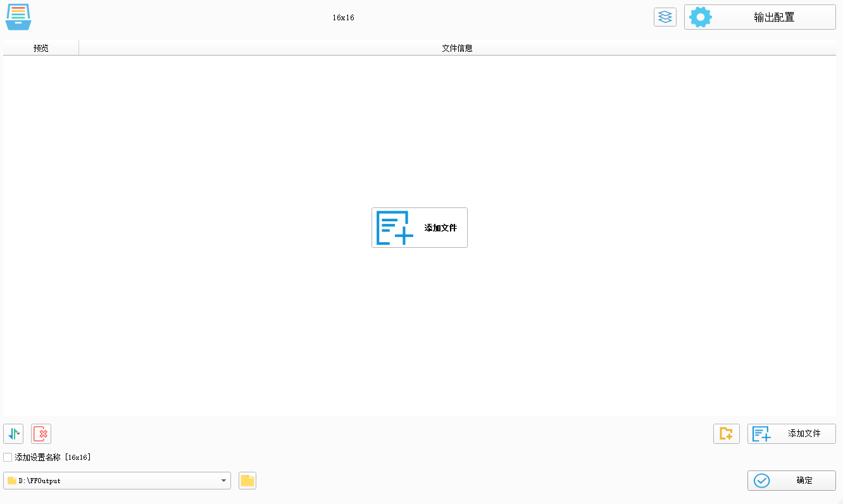Click the orange add-folder icon button
The height and width of the screenshot is (504, 843).
[726, 434]
